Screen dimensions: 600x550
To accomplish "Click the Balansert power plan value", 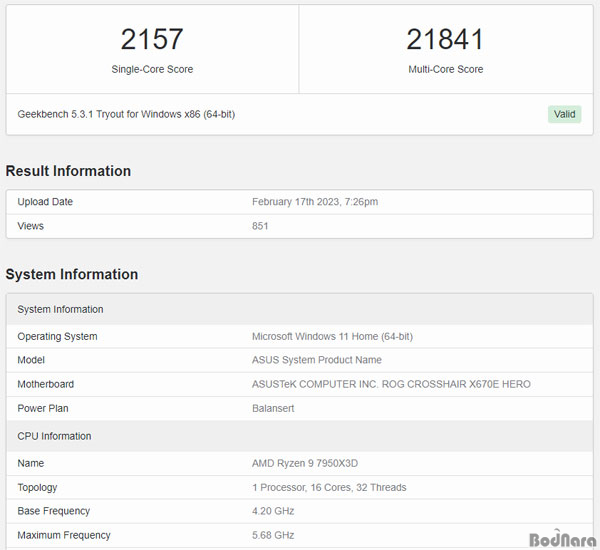I will click(x=273, y=408).
